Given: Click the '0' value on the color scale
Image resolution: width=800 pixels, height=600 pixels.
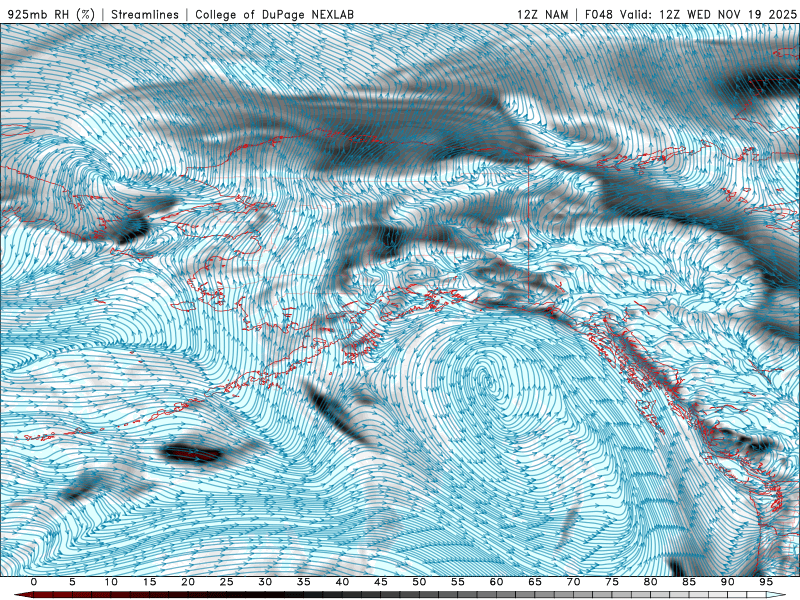Looking at the screenshot, I should (34, 582).
